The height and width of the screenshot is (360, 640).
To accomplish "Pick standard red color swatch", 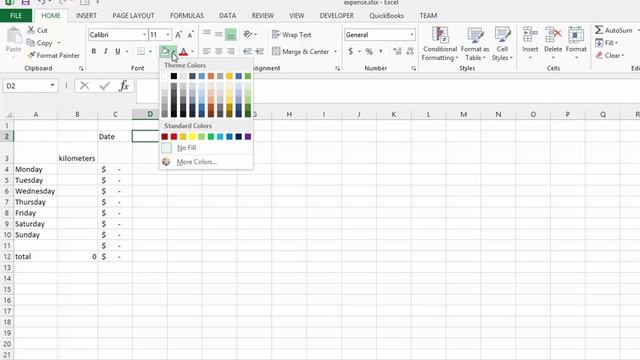I will pyautogui.click(x=174, y=136).
